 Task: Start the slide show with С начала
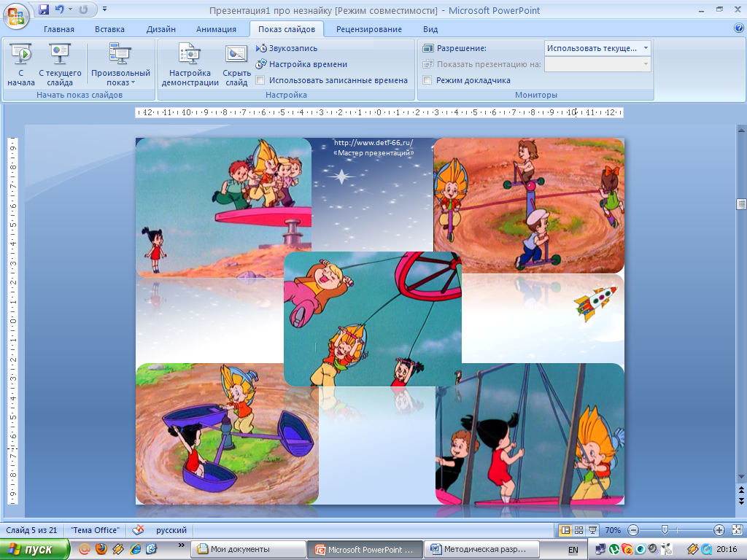(21, 65)
